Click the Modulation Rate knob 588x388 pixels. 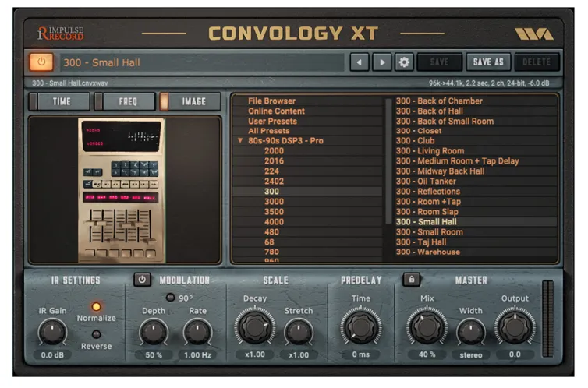tap(197, 332)
